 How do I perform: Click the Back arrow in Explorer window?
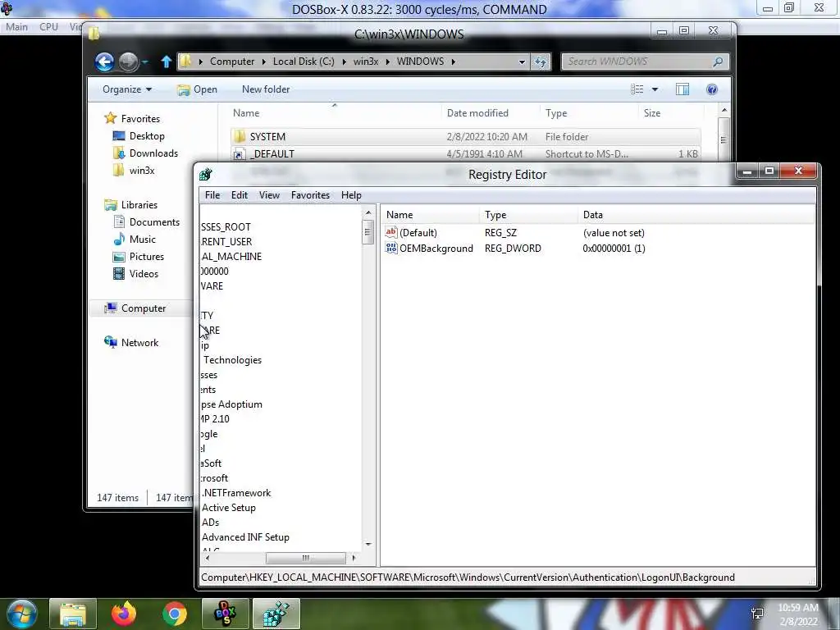[104, 62]
